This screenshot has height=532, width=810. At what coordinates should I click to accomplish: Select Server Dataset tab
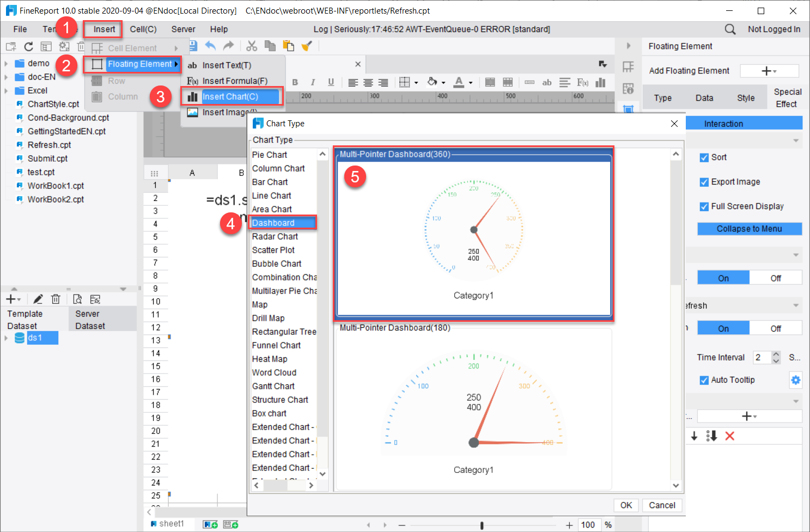102,320
